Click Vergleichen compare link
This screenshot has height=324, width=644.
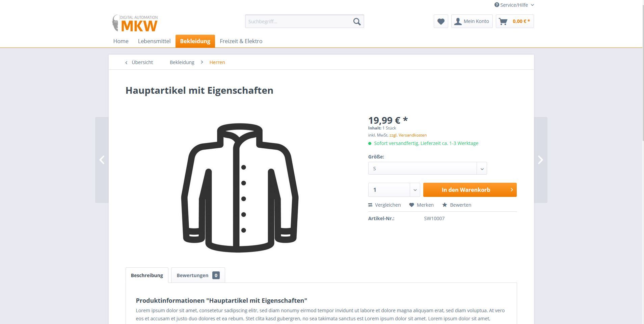[384, 205]
